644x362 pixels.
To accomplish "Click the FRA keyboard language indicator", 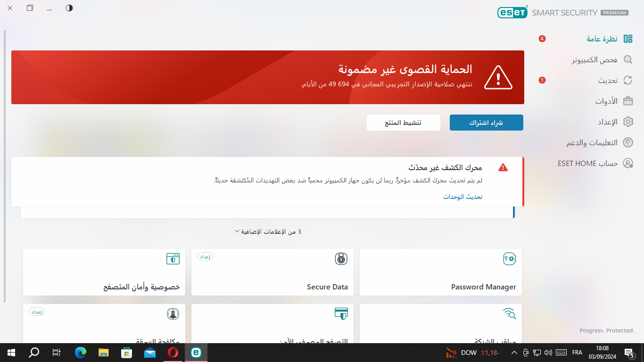I will point(577,353).
